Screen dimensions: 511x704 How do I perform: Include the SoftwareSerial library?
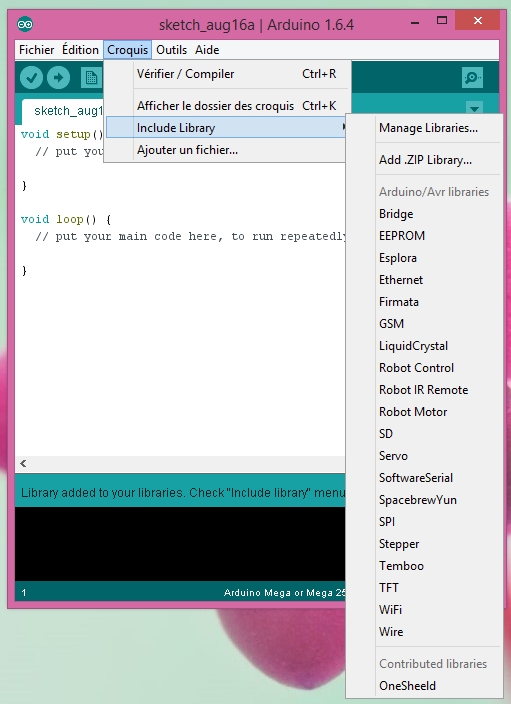pyautogui.click(x=425, y=478)
